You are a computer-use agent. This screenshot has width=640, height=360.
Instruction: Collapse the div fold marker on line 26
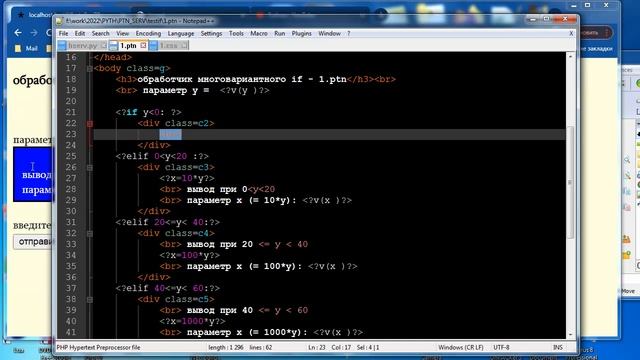click(x=90, y=168)
